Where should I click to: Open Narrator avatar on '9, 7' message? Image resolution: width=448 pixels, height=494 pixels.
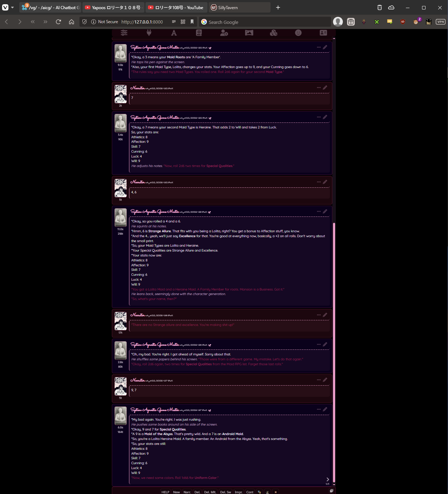[x=121, y=386]
